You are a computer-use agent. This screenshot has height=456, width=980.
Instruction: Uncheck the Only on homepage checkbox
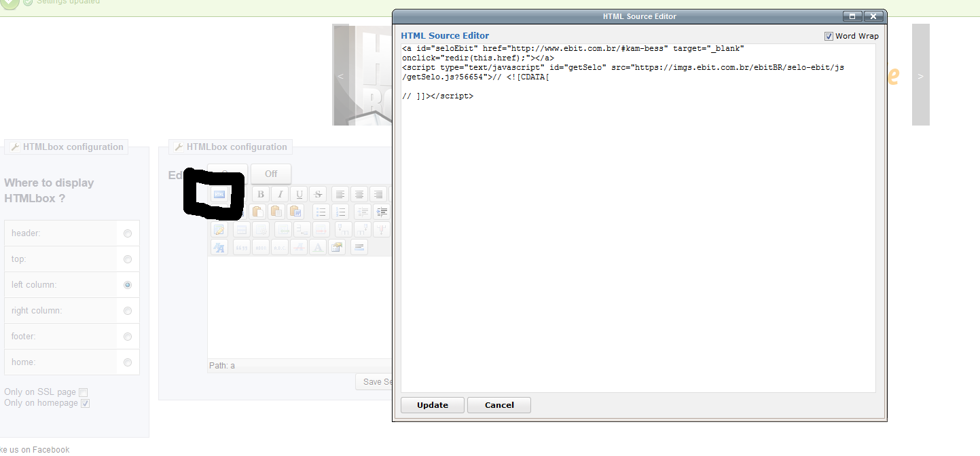tap(85, 403)
